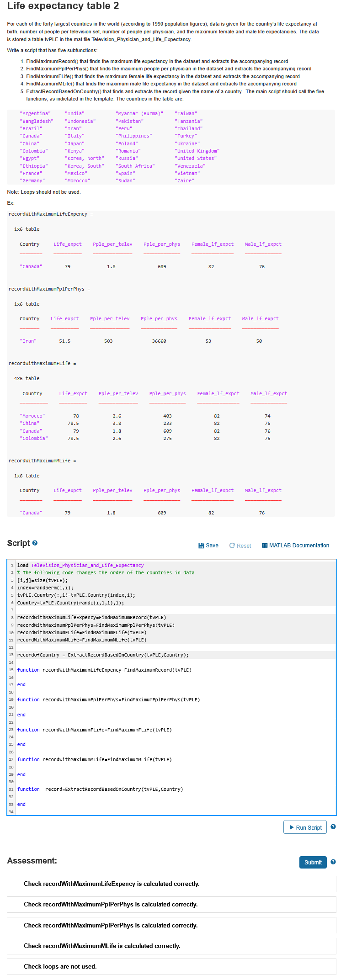Click the load Television_Physician_and_Life_Expectancy code line
The image size is (346, 980).
[x=80, y=565]
